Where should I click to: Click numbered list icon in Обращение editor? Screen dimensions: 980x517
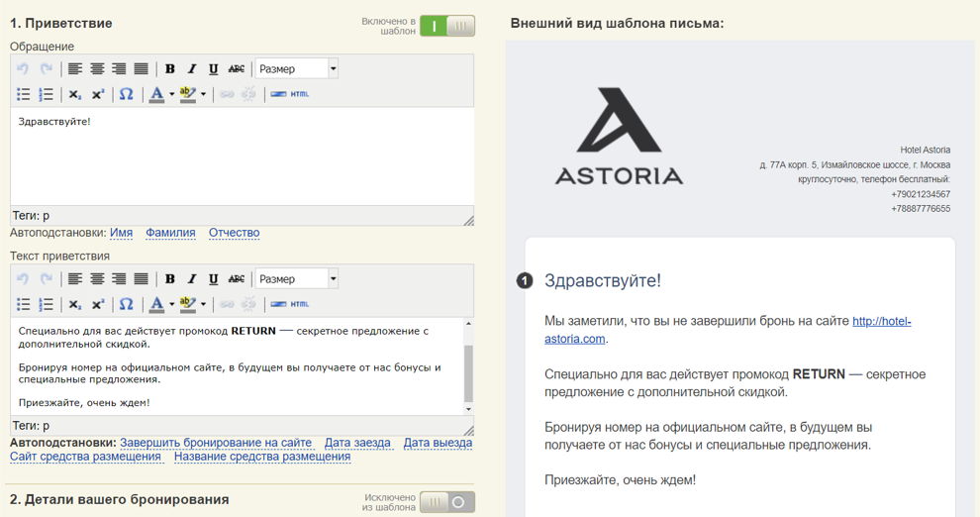46,94
